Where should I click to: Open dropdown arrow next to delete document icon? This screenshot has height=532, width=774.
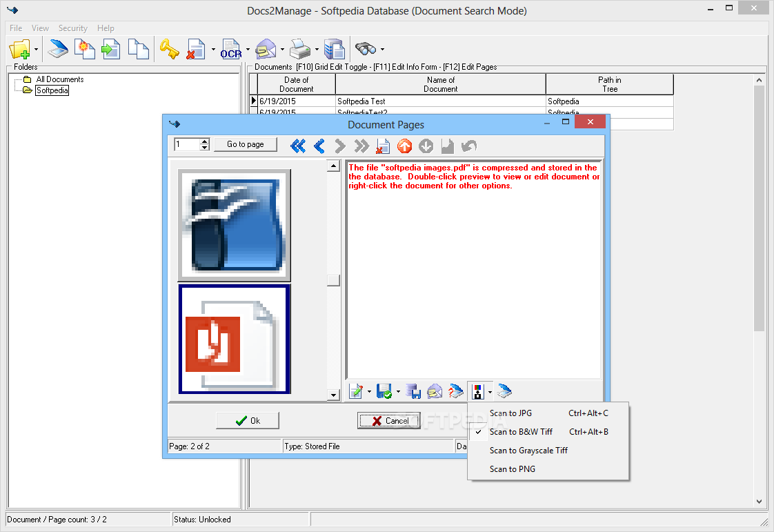[213, 50]
